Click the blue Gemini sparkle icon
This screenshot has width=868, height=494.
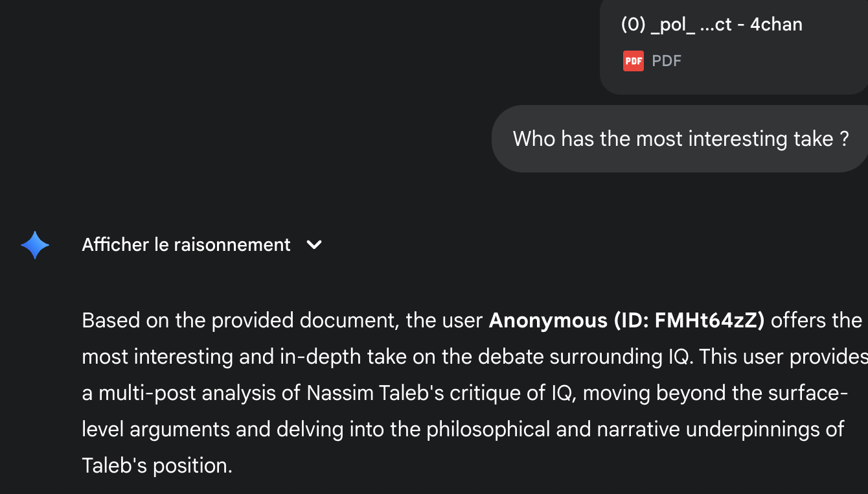tap(35, 245)
